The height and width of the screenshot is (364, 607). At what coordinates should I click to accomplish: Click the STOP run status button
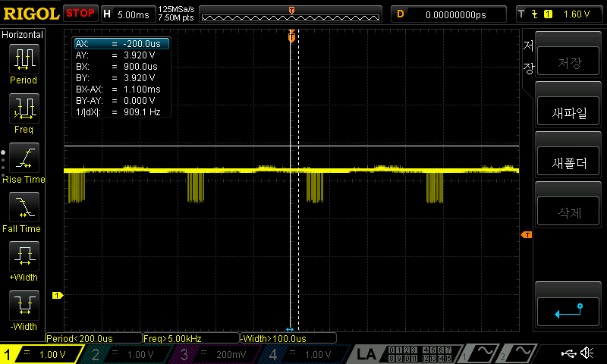[80, 13]
